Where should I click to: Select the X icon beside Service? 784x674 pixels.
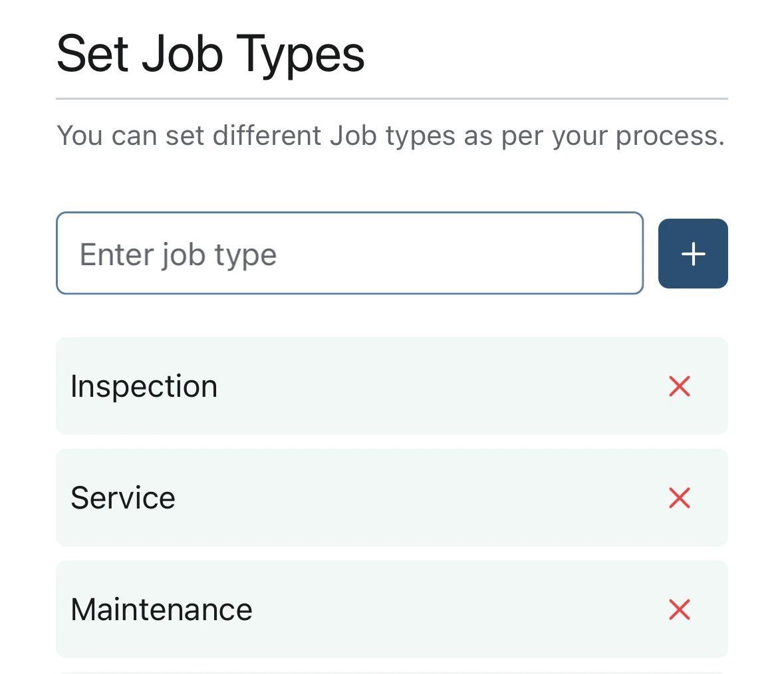[679, 498]
